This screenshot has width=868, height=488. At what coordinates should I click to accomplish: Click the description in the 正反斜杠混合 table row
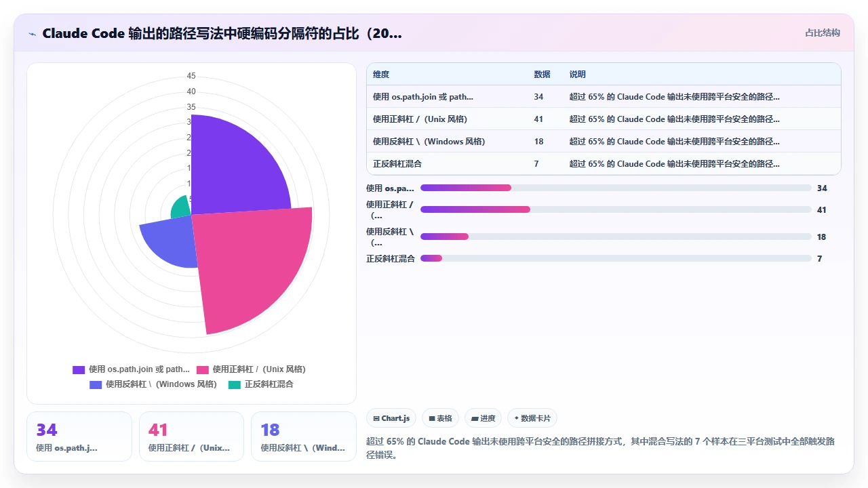(675, 164)
